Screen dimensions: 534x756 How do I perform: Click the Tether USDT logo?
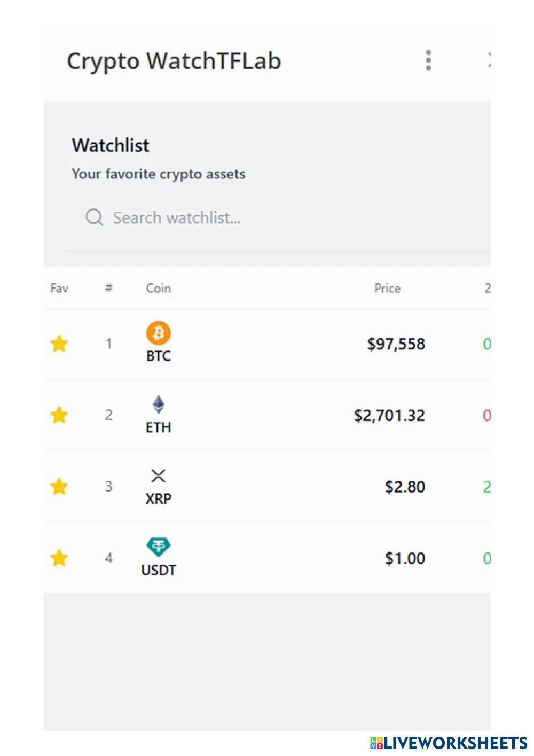(x=159, y=547)
